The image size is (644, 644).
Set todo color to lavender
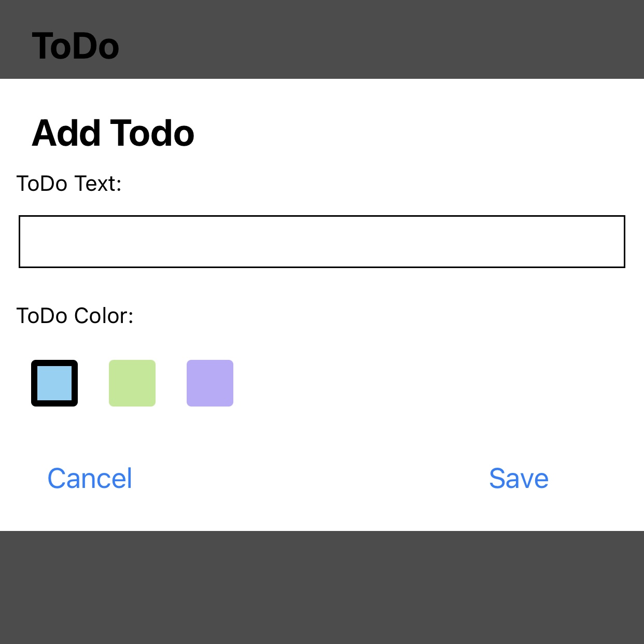[x=210, y=383]
